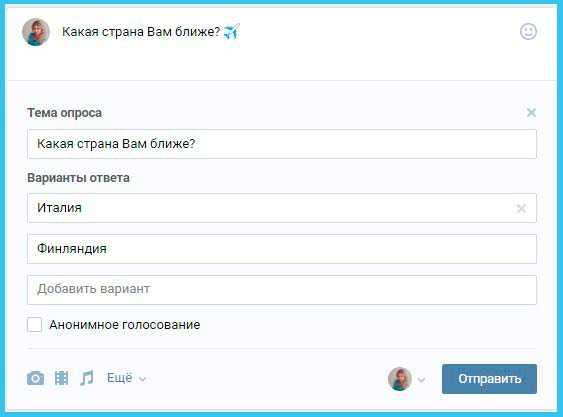Viewport: 563px width, 417px height.
Task: Send the post with Отправить button
Action: coord(489,379)
